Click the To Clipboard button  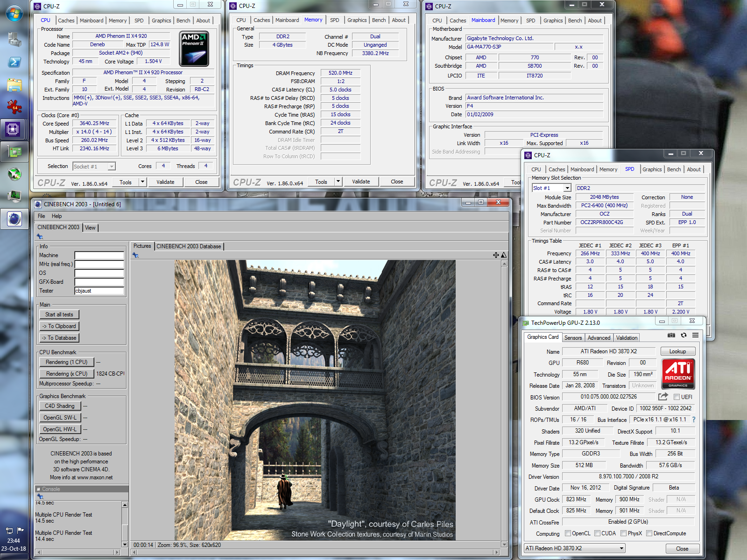pyautogui.click(x=59, y=326)
